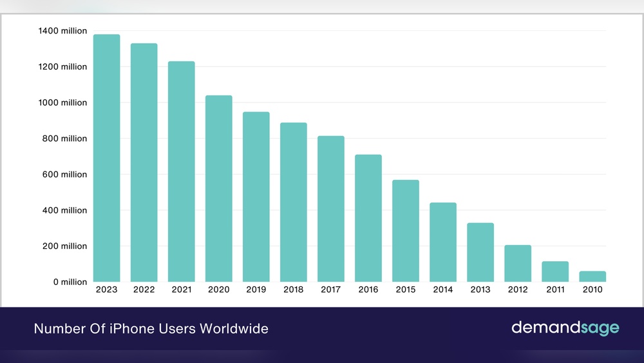Click the 600 million axis label
This screenshot has height=363, width=644.
tap(64, 174)
